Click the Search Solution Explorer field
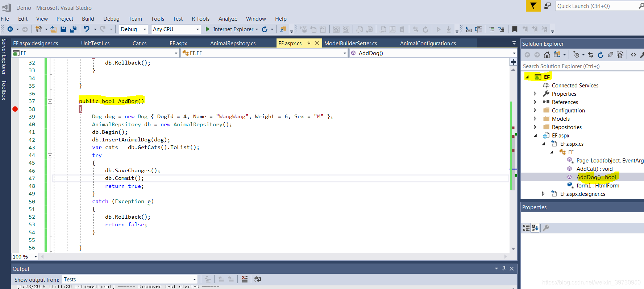Image resolution: width=644 pixels, height=289 pixels. click(582, 66)
